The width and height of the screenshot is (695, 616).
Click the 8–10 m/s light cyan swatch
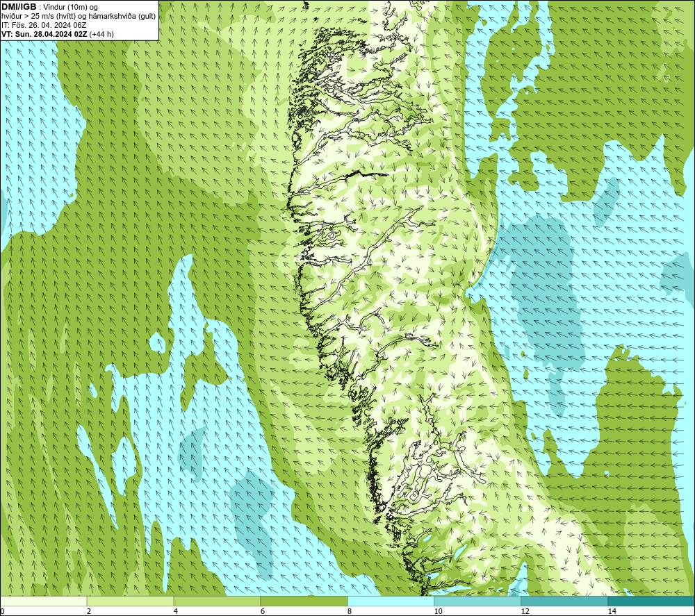point(391,601)
